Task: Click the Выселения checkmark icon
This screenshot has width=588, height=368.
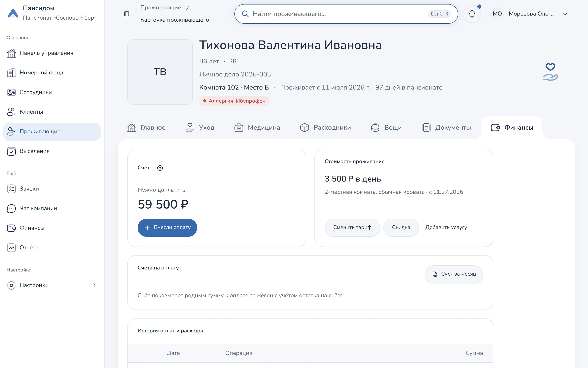Action: click(x=11, y=151)
